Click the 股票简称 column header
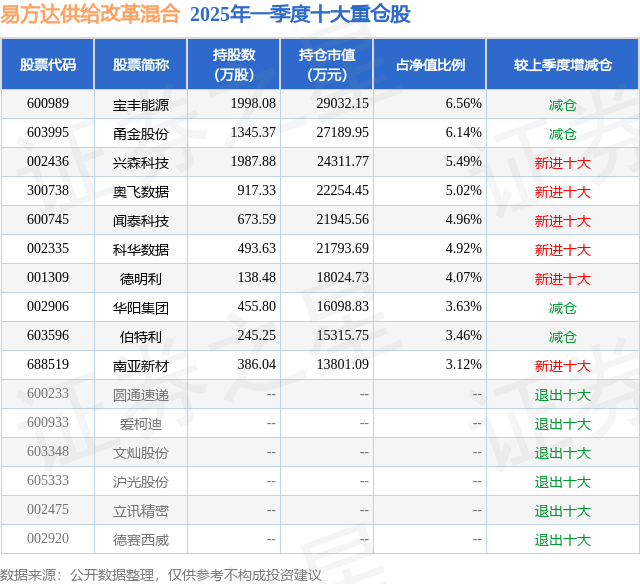This screenshot has width=640, height=584. (x=141, y=64)
